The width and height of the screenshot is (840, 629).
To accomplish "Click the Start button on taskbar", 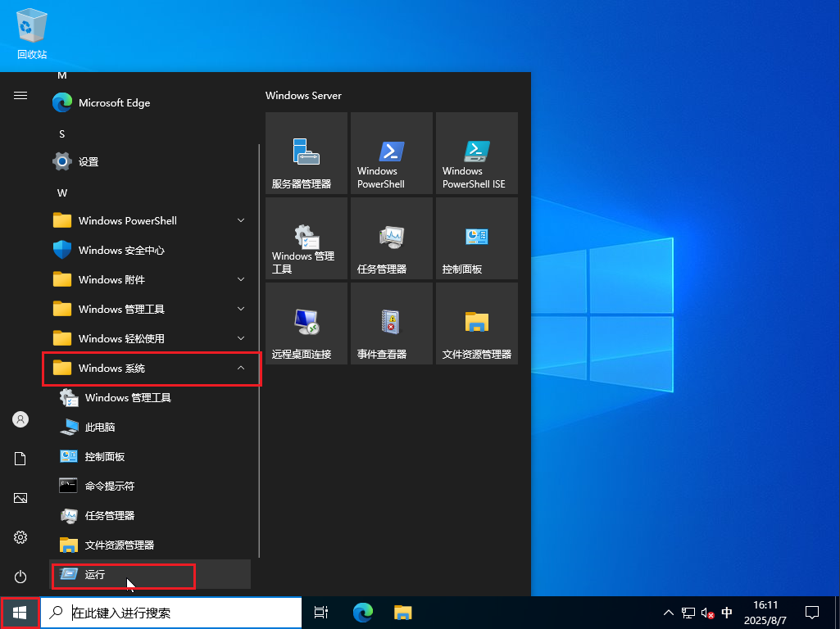I will (20, 613).
